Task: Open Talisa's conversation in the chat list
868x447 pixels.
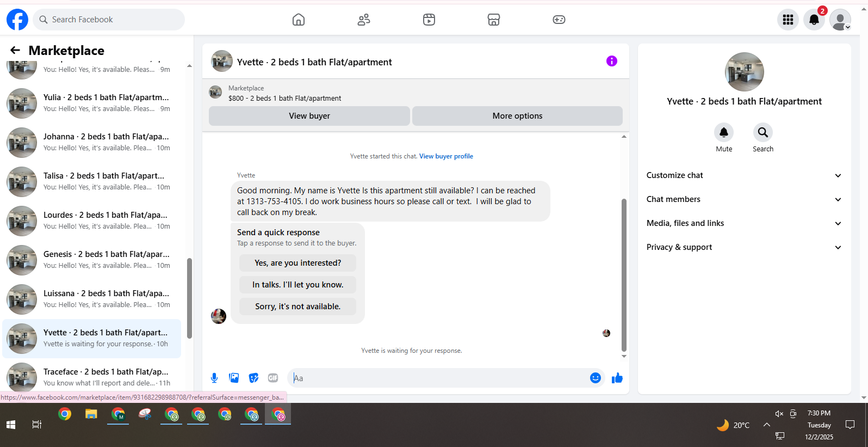Action: point(92,182)
